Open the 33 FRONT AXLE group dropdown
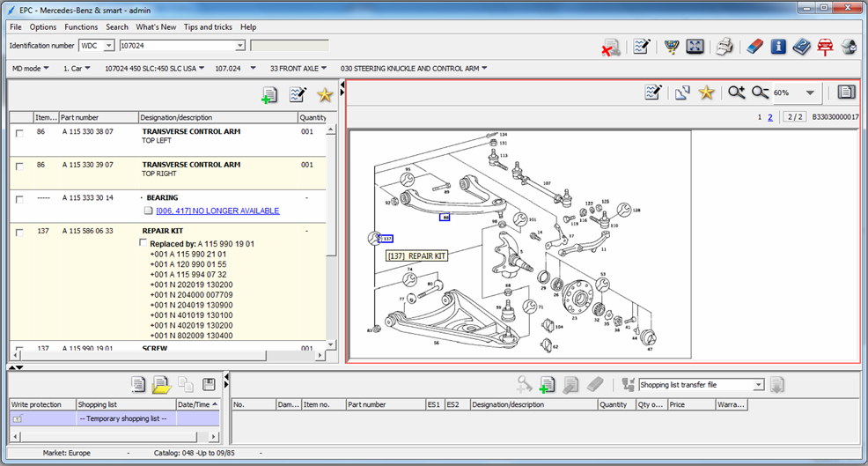Screen dimensions: 868x466 pyautogui.click(x=298, y=68)
